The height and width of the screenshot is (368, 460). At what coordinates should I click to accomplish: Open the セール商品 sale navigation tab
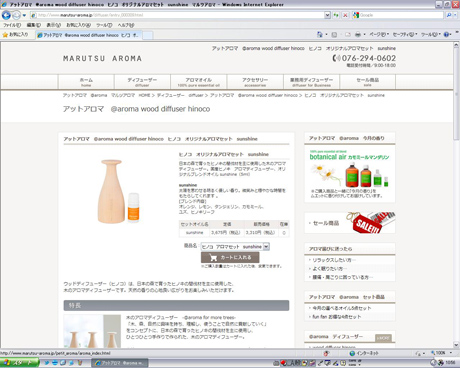pyautogui.click(x=368, y=82)
